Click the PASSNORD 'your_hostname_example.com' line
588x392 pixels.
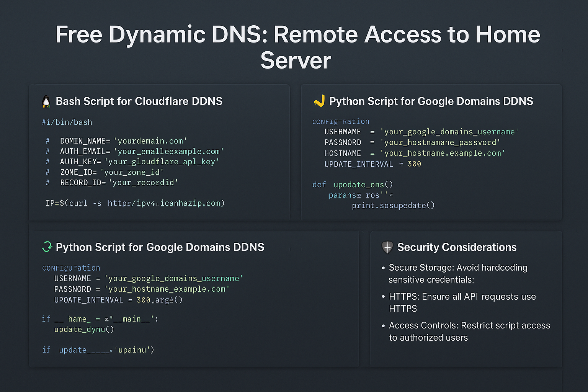(x=142, y=289)
